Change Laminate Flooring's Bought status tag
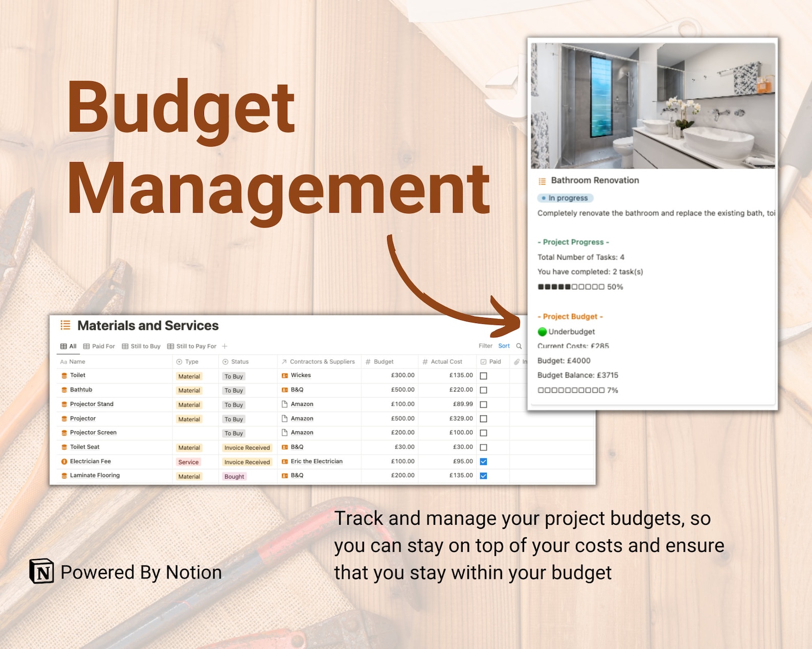 (234, 476)
